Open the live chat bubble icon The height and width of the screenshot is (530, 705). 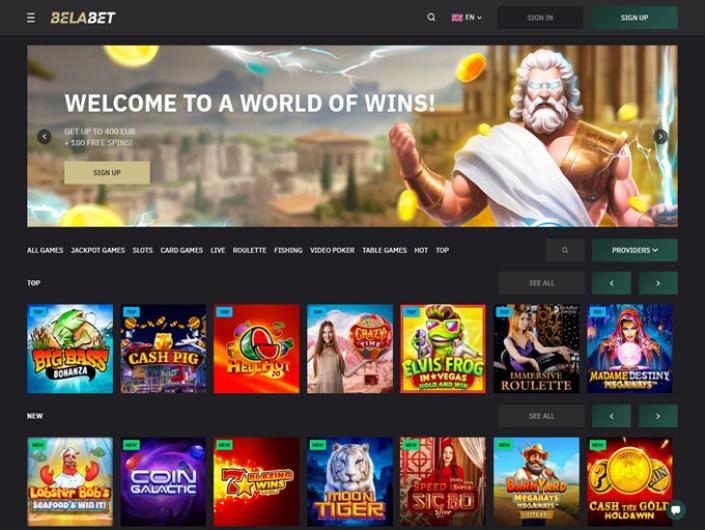pyautogui.click(x=676, y=510)
